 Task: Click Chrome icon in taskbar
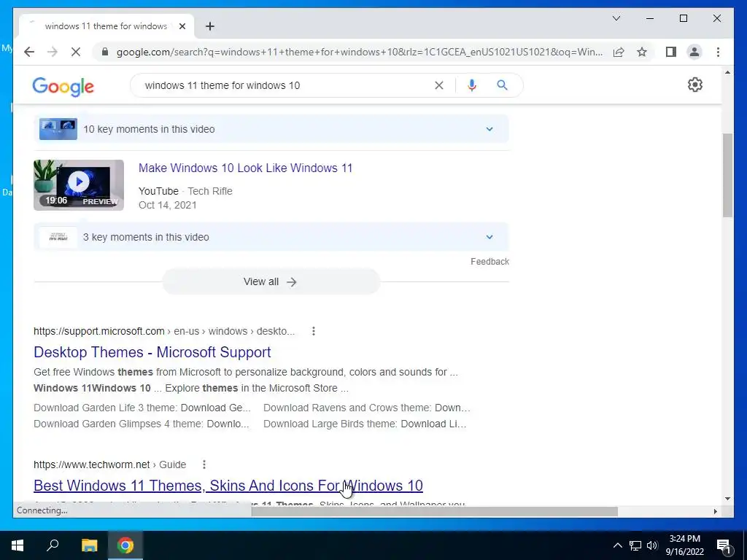tap(125, 545)
